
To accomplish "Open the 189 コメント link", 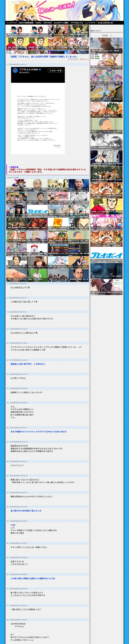I will coord(84,59).
